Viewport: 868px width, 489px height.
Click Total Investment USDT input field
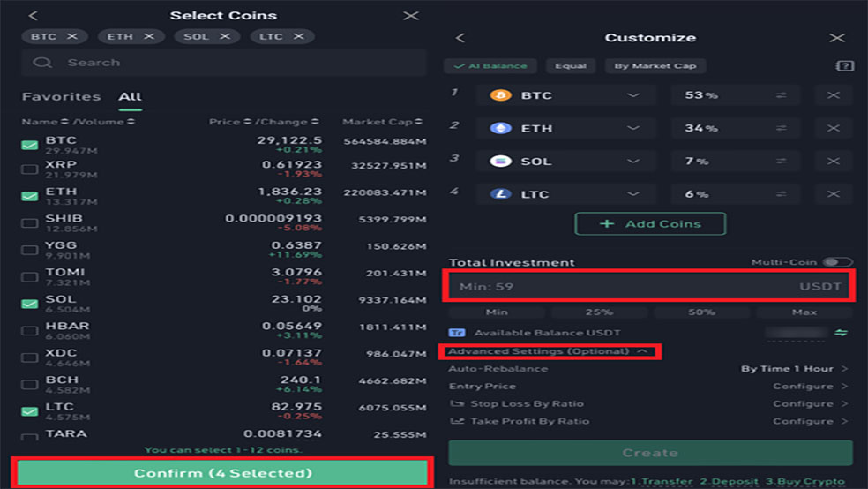pyautogui.click(x=648, y=286)
